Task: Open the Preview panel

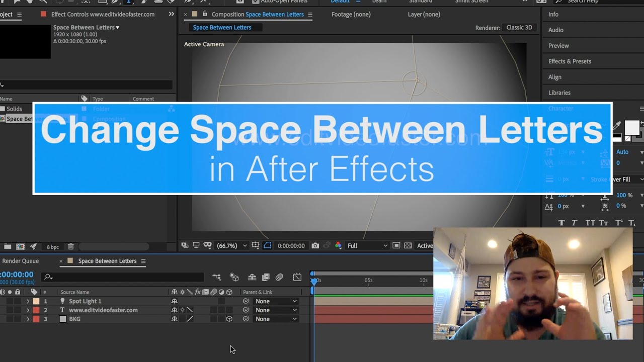Action: [558, 46]
